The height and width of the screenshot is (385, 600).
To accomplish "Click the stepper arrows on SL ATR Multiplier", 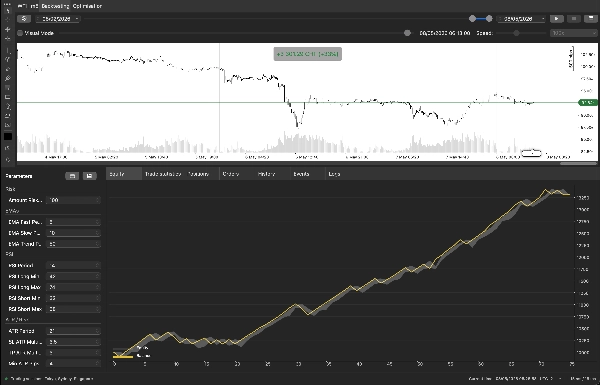I will click(98, 342).
